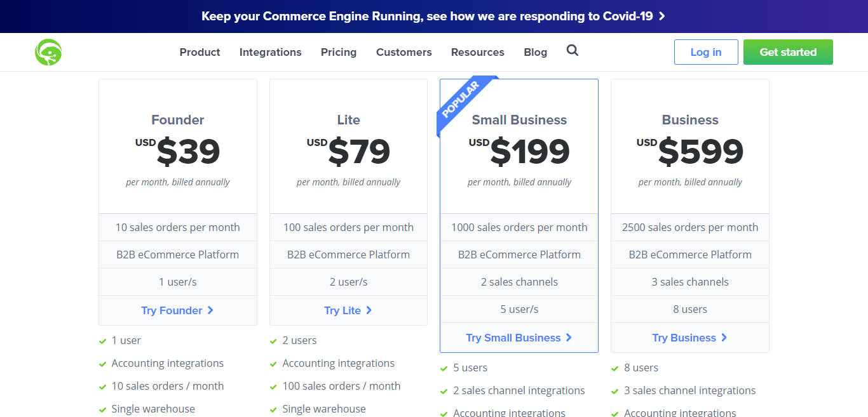The height and width of the screenshot is (417, 868).
Task: Click the green checkmark beside 8 users
Action: (x=615, y=368)
